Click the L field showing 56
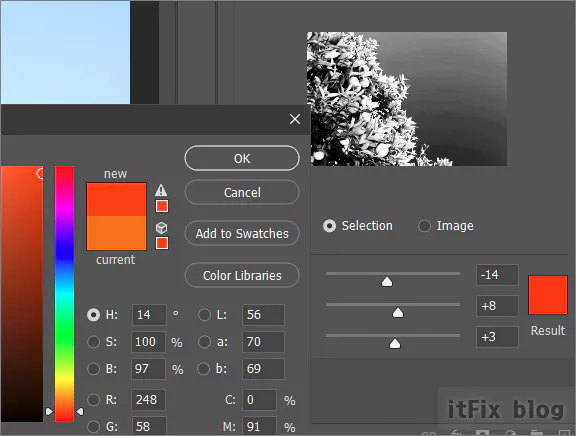This screenshot has height=436, width=576. [x=263, y=315]
